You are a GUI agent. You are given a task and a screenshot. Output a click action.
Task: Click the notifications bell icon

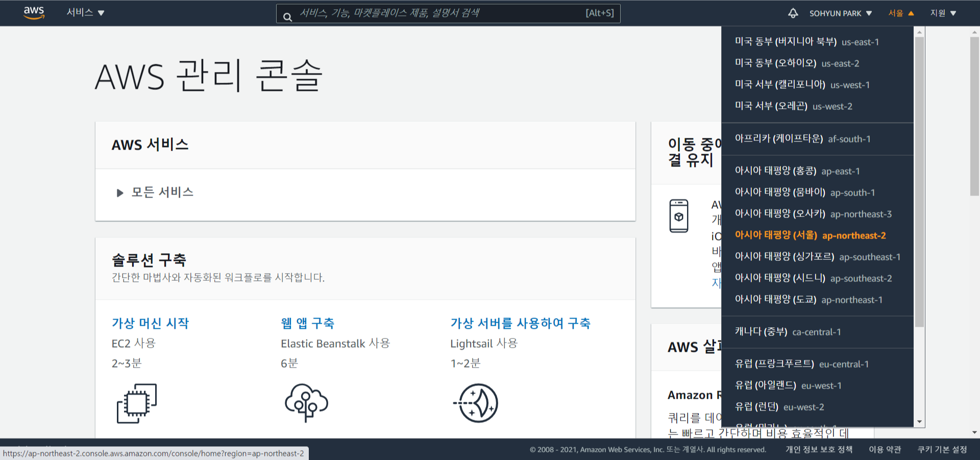click(x=793, y=13)
